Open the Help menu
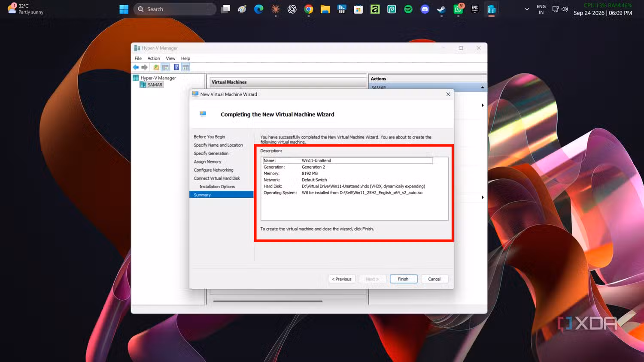Screen dimensions: 644x362 coord(185,58)
